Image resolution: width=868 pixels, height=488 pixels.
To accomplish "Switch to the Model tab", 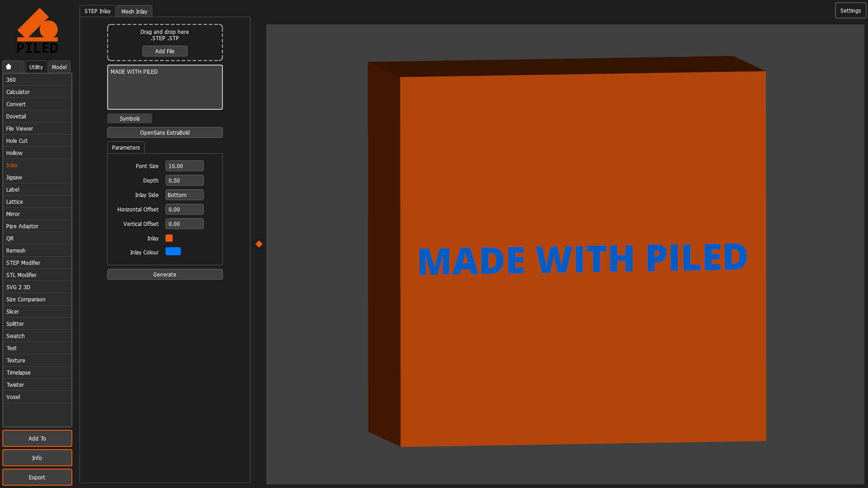I will pos(59,67).
